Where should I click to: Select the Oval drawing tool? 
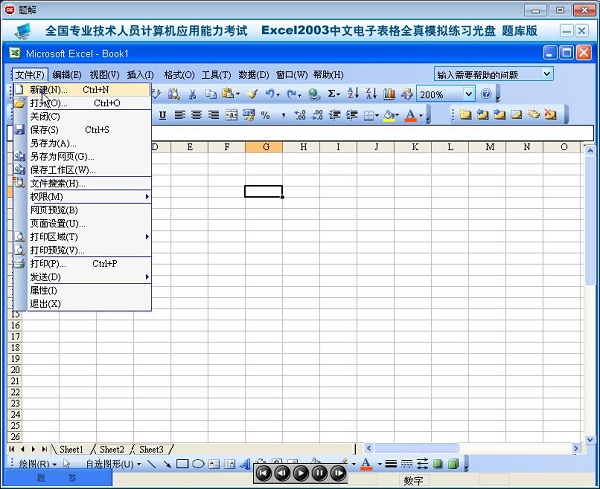tap(198, 464)
